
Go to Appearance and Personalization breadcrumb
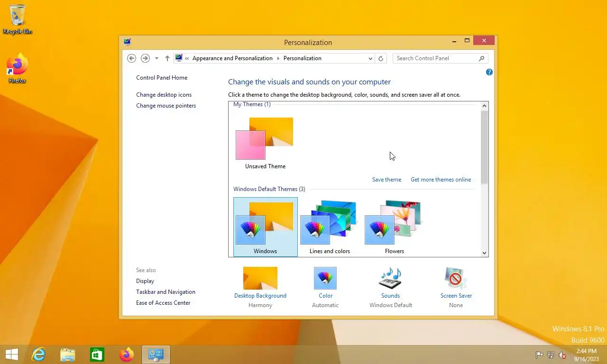(232, 58)
